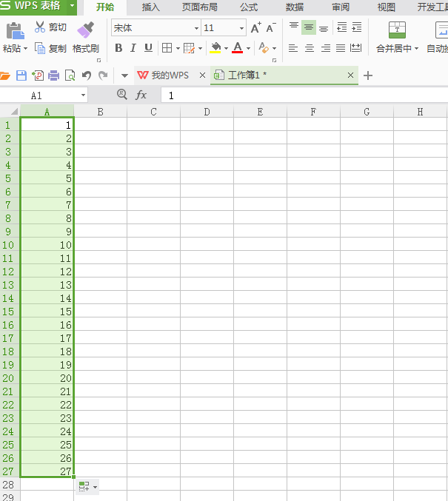Viewport: 448px width, 501px height.
Task: Toggle vertical middle alignment
Action: click(309, 27)
